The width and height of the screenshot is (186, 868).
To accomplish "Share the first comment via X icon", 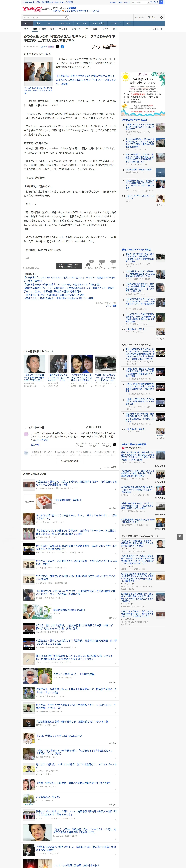I will pyautogui.click(x=114, y=445).
